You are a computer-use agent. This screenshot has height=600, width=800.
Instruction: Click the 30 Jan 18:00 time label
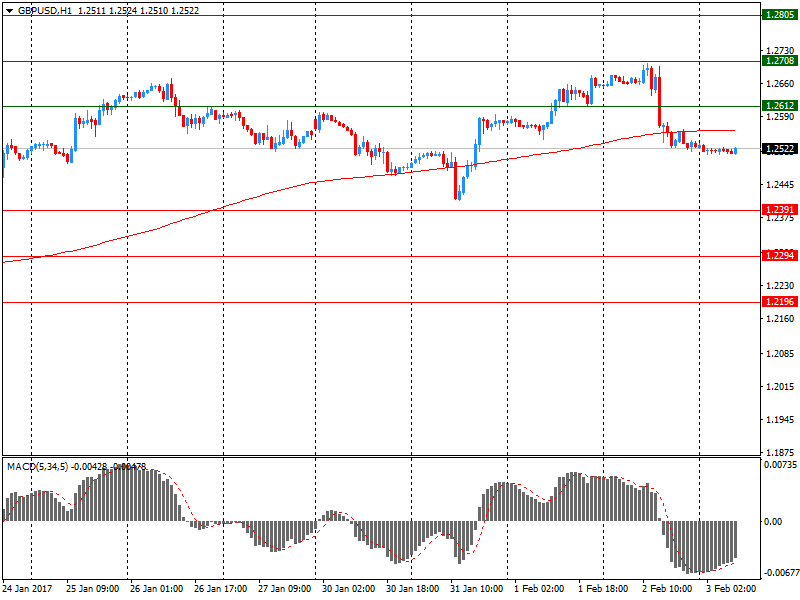[x=412, y=589]
